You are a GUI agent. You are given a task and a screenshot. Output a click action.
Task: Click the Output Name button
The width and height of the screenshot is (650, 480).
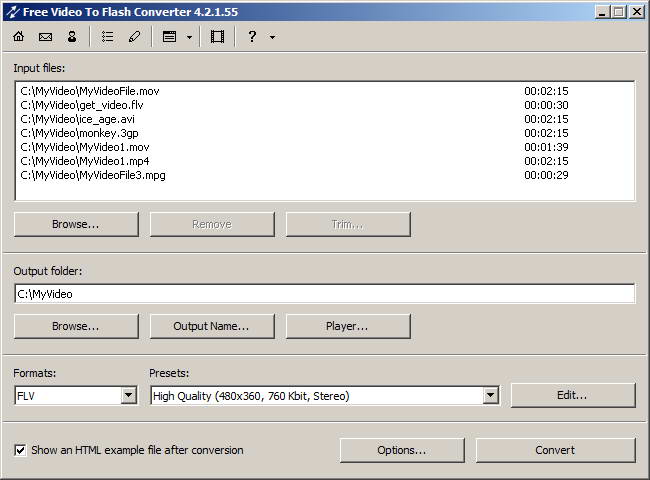click(x=211, y=326)
